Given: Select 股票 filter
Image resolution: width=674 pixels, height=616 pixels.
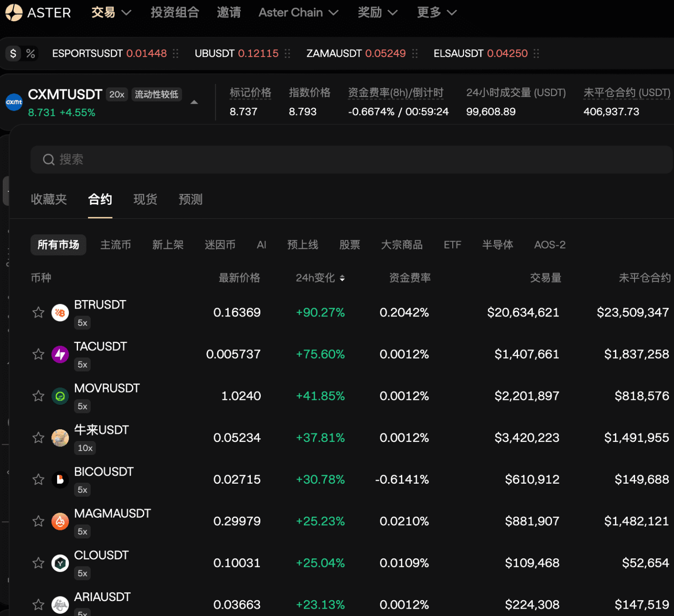Looking at the screenshot, I should coord(350,245).
